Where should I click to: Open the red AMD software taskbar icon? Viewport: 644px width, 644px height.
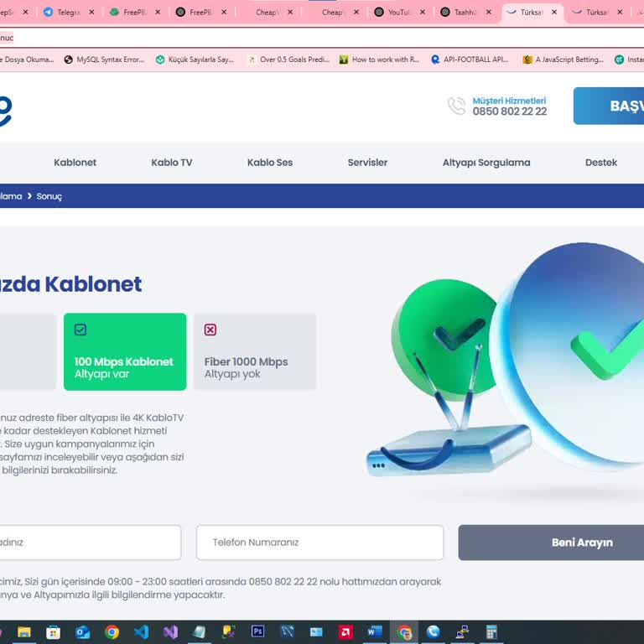pyautogui.click(x=345, y=631)
